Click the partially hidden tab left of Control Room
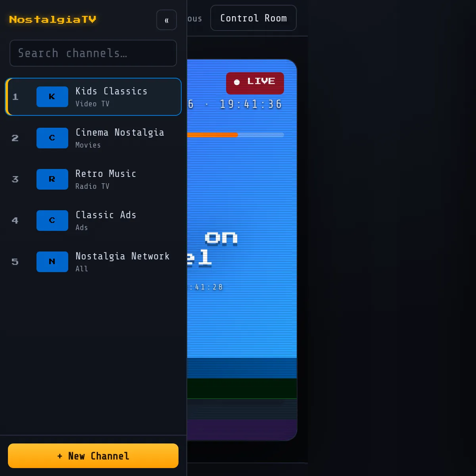Image resolution: width=476 pixels, height=476 pixels. [194, 19]
